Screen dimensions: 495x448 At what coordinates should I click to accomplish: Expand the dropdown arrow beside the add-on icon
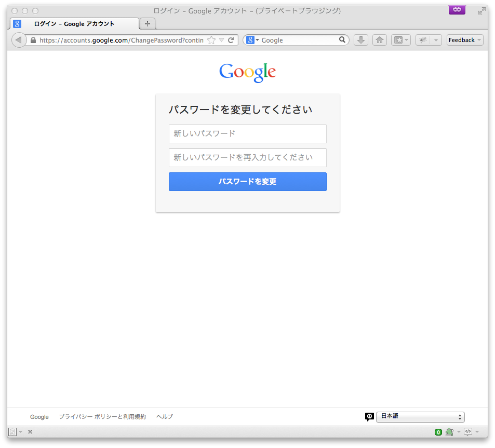[x=436, y=40]
